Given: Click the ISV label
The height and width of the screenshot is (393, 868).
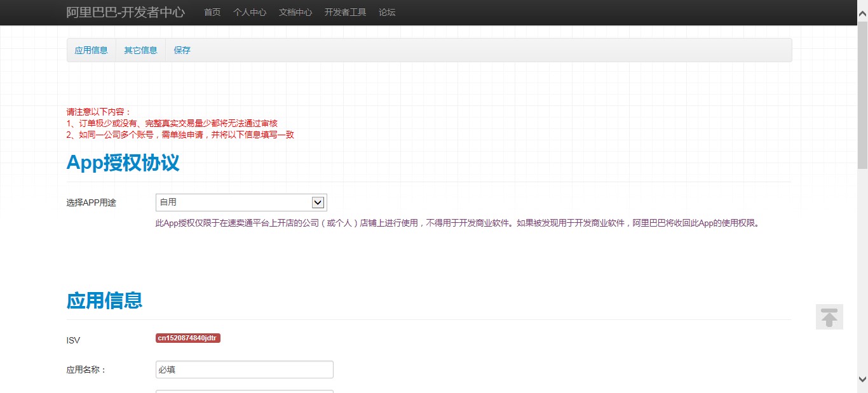Looking at the screenshot, I should pyautogui.click(x=73, y=340).
